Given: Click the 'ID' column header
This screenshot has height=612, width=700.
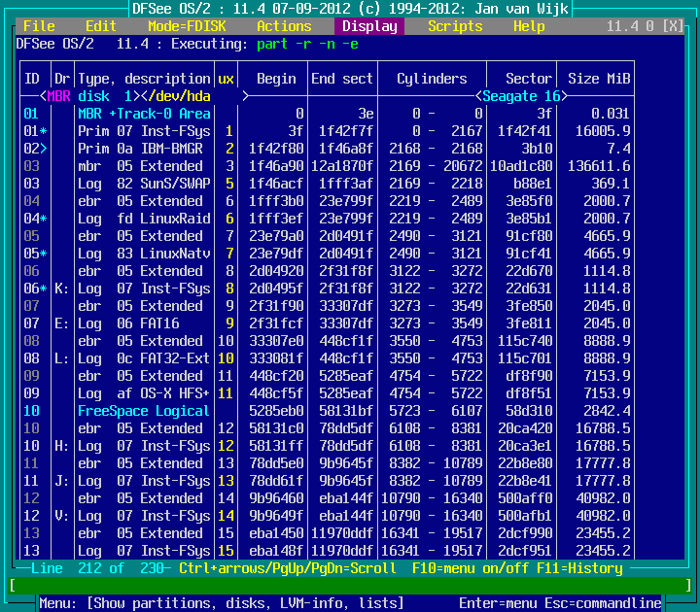Looking at the screenshot, I should pyautogui.click(x=32, y=79).
